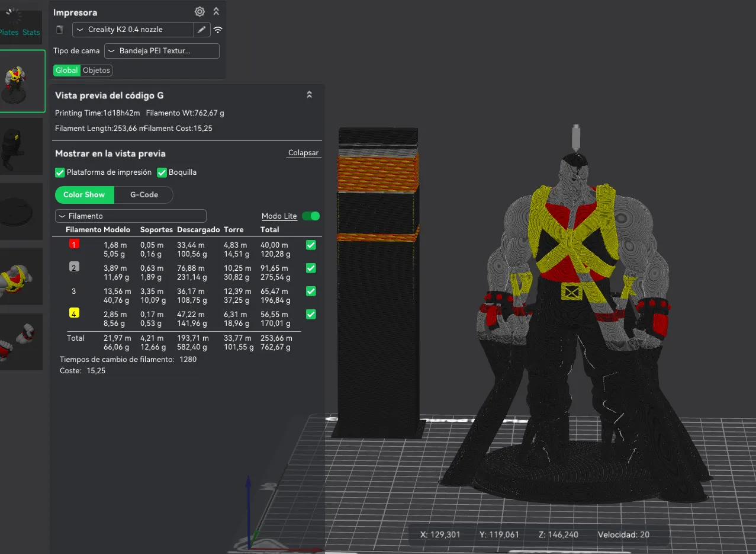Click the Modo Lite label
Viewport: 756px width, 554px height.
click(279, 216)
